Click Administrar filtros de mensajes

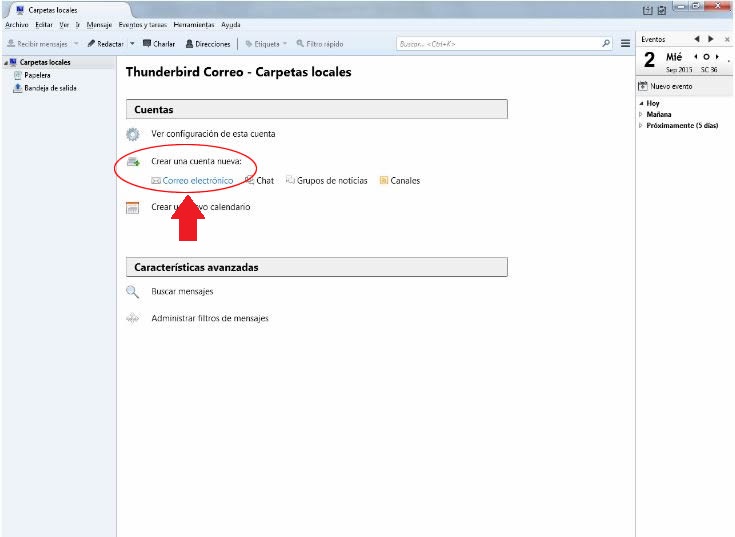click(210, 318)
